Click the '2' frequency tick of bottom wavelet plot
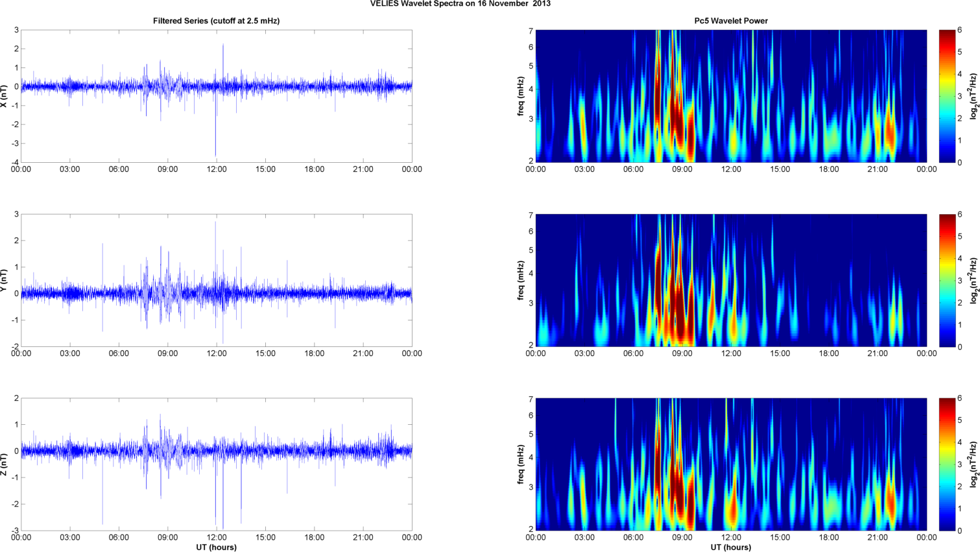 531,529
